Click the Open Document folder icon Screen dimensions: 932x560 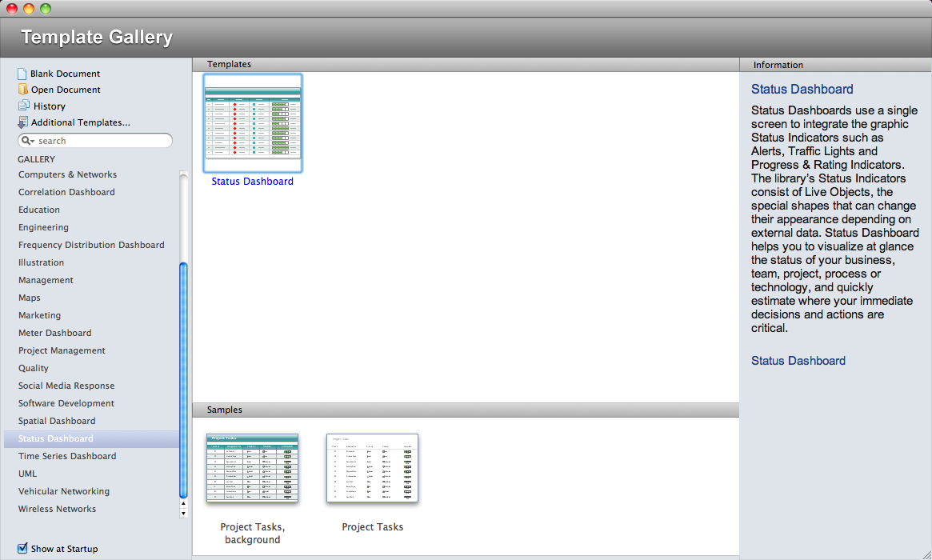pyautogui.click(x=22, y=89)
